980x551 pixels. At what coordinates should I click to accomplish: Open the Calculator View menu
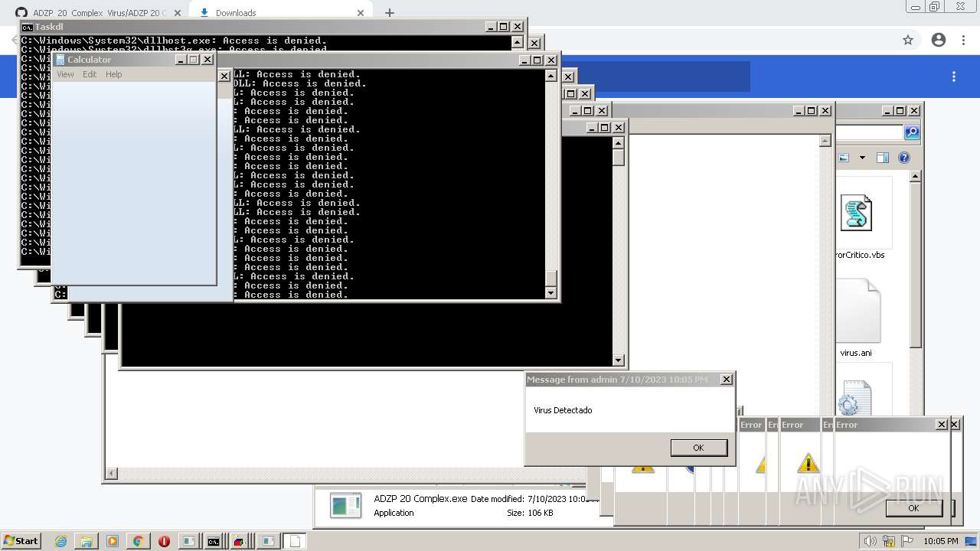pyautogui.click(x=65, y=74)
